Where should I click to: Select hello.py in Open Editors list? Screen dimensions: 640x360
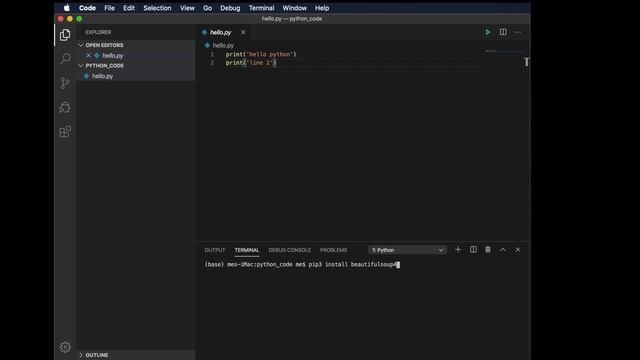click(x=113, y=56)
